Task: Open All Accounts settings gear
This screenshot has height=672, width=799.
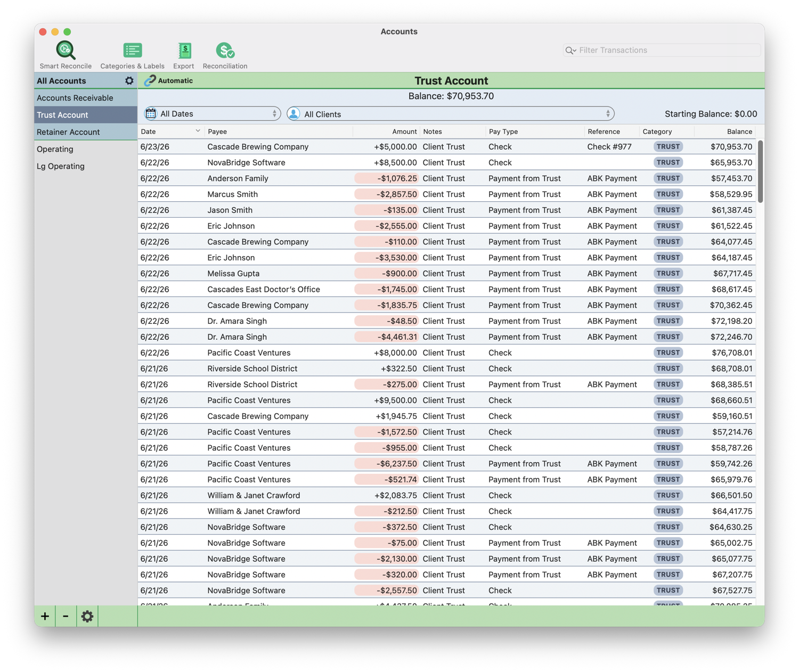Action: (129, 81)
